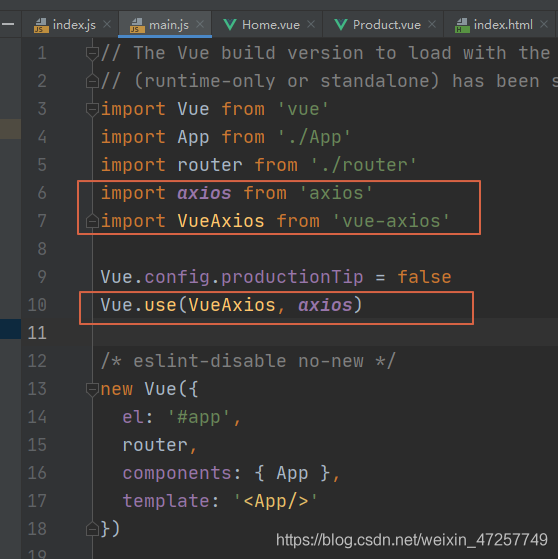Screen dimensions: 558x559
Task: Click the minimize dash icon left of tabs
Action: 8,24
